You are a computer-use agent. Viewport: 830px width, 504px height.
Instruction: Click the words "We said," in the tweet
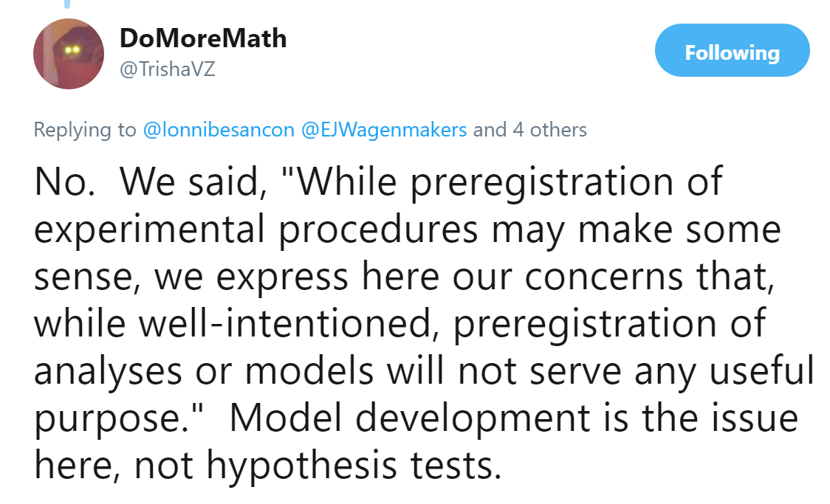[x=193, y=182]
